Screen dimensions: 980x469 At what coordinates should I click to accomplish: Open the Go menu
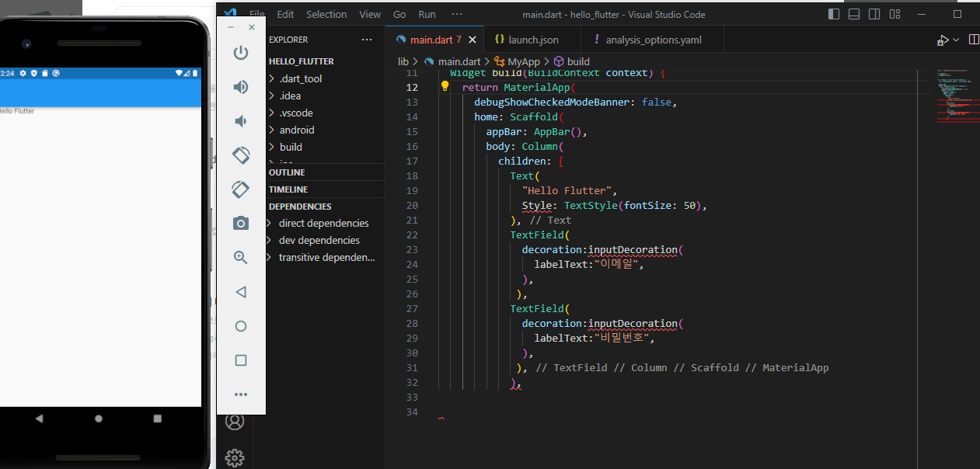[399, 14]
